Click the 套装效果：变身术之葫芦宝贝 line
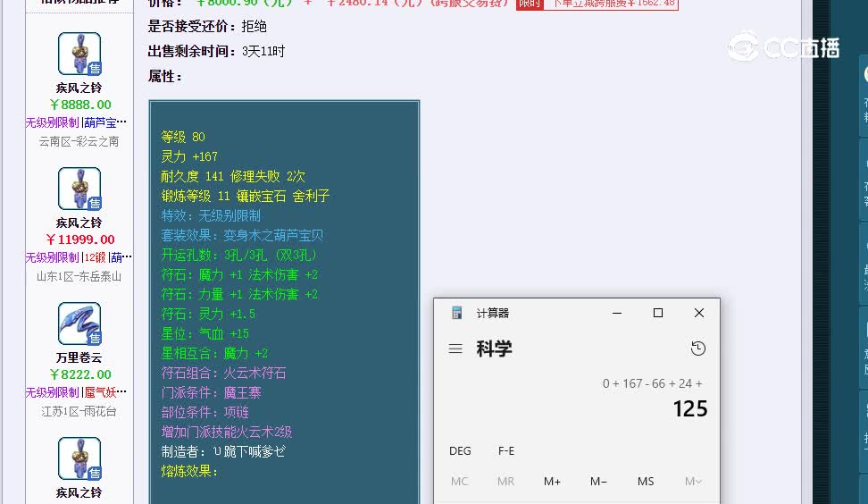The width and height of the screenshot is (868, 504). coord(243,235)
